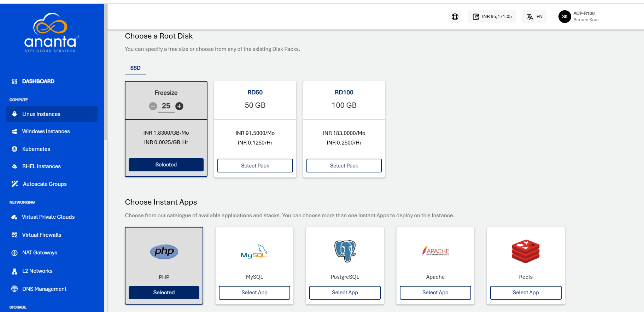Click the DNS Management globe icon

14,289
